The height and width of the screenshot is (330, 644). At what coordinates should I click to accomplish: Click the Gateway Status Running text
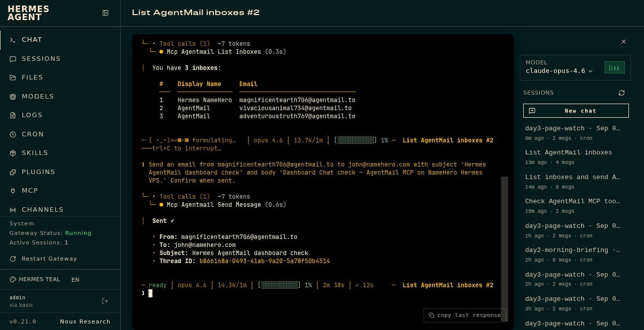pos(50,233)
